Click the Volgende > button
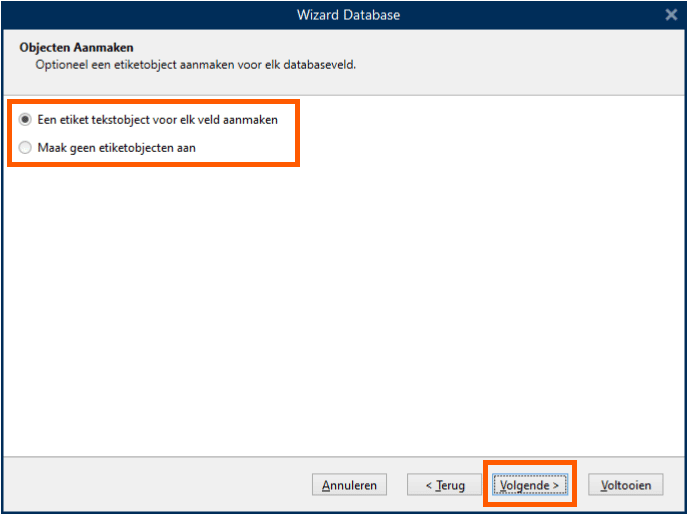 530,485
